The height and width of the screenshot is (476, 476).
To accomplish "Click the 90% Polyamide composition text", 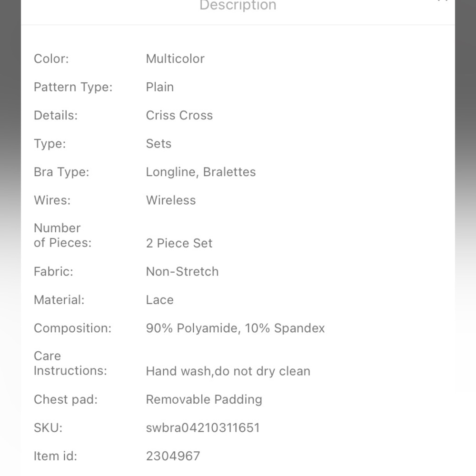I will (x=191, y=328).
